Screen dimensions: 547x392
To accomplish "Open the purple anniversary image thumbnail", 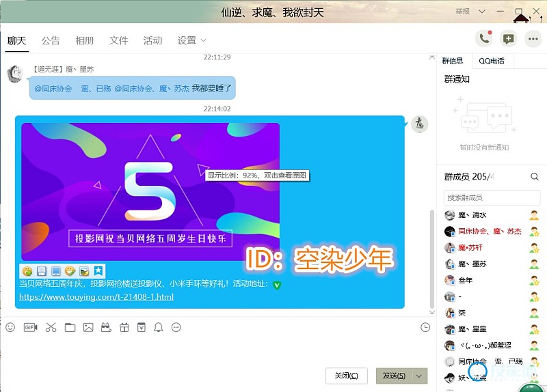I will tap(150, 192).
